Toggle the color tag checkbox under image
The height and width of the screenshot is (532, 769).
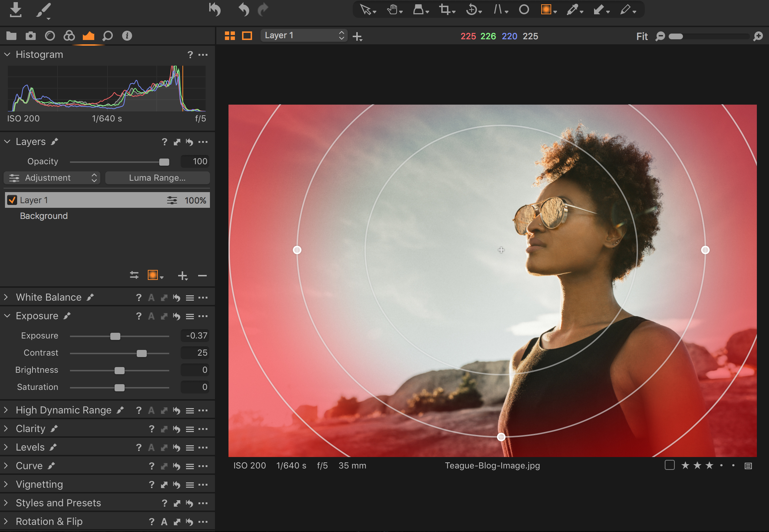tap(670, 465)
